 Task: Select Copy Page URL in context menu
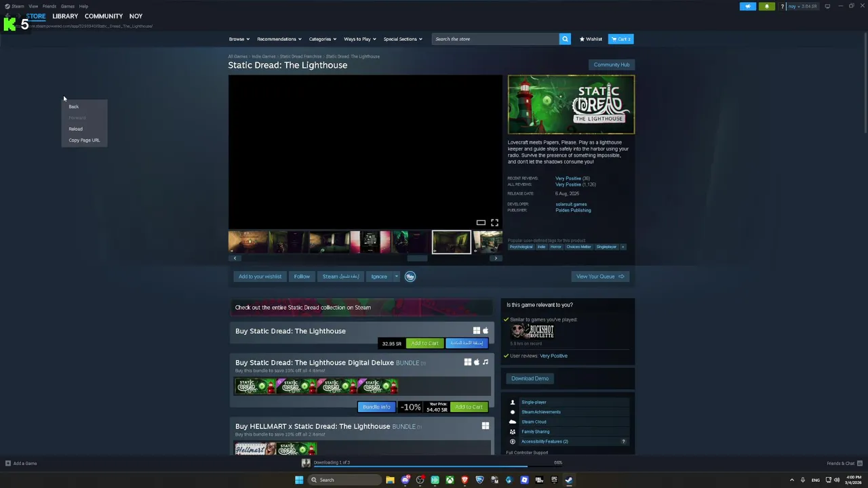tap(84, 140)
